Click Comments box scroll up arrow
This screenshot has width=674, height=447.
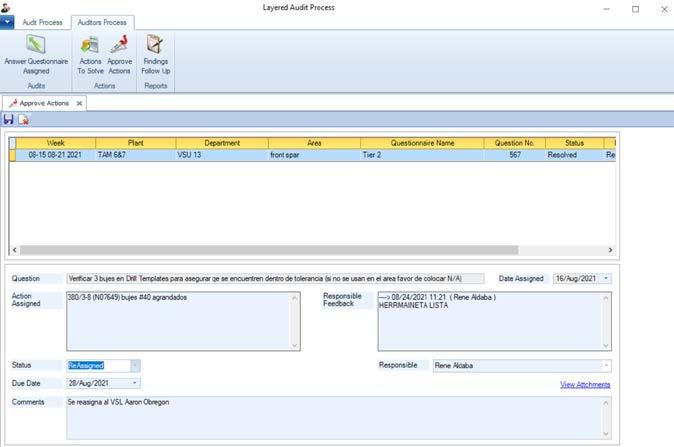click(x=606, y=403)
